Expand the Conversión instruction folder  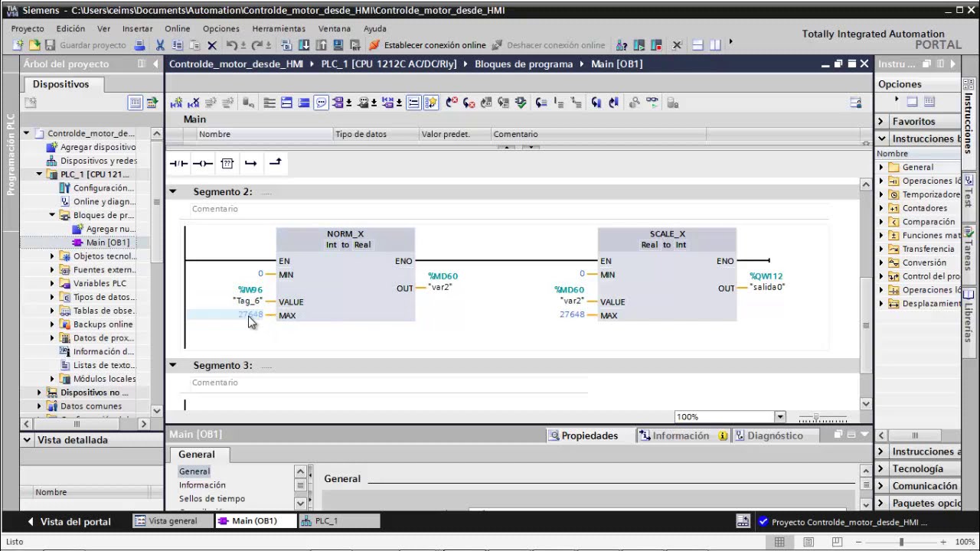tap(881, 262)
